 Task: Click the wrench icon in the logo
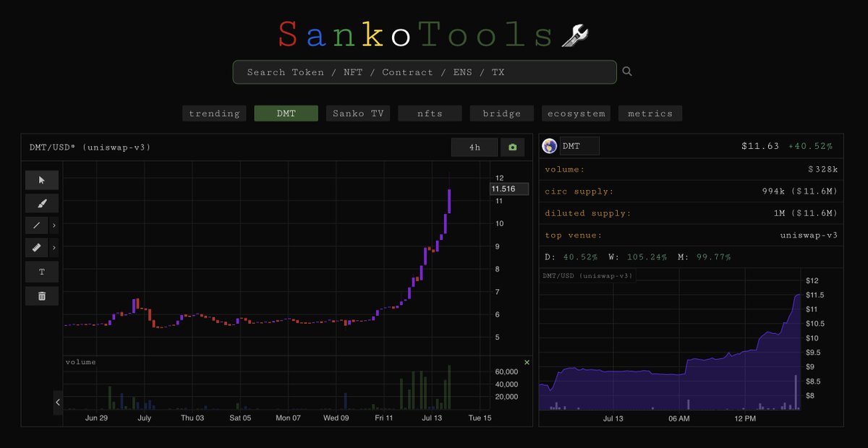point(575,35)
